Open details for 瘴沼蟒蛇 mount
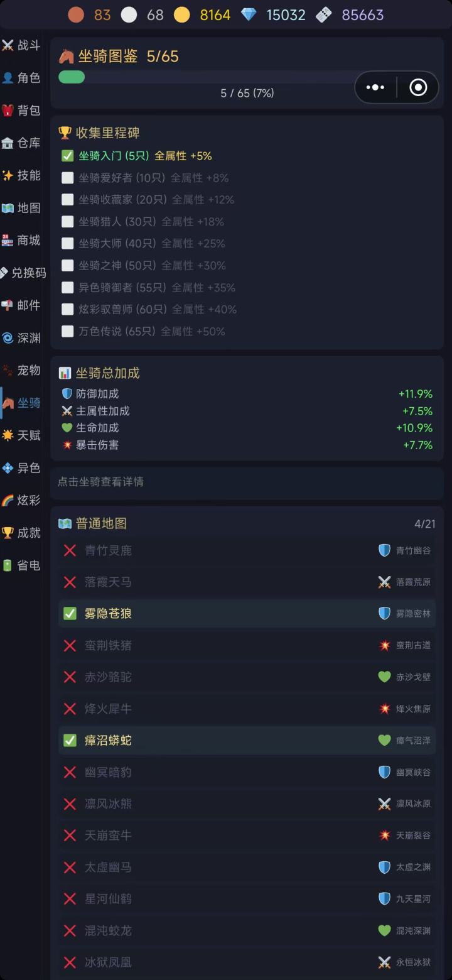This screenshot has height=980, width=452. pyautogui.click(x=247, y=741)
